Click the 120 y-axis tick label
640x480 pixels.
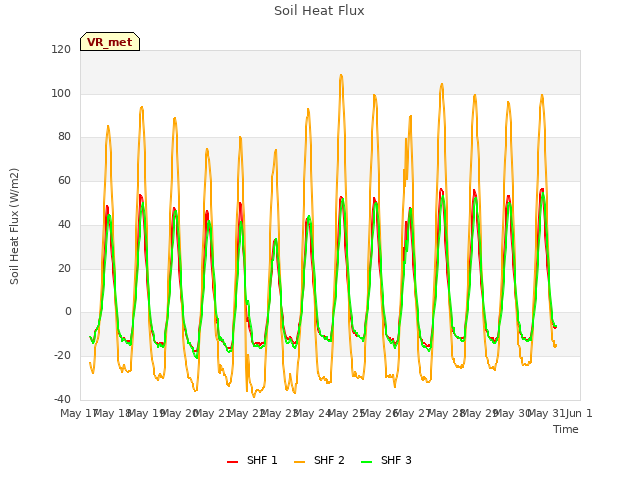point(61,49)
